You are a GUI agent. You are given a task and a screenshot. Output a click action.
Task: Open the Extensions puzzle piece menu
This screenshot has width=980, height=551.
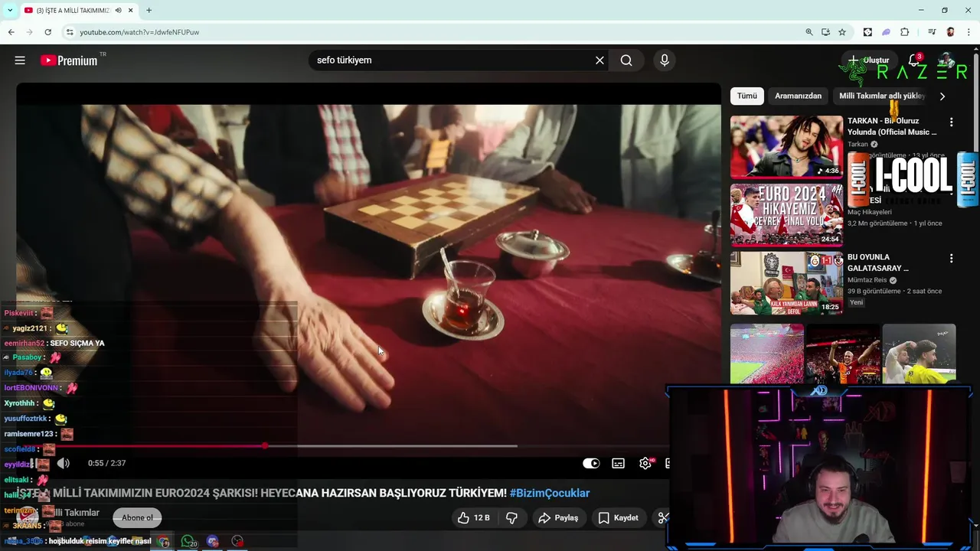pos(904,32)
